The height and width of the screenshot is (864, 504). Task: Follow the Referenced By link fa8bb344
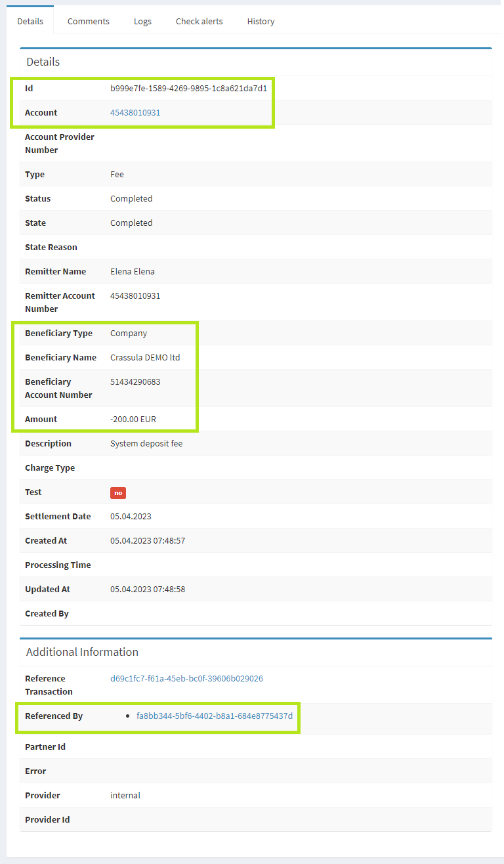tap(214, 716)
